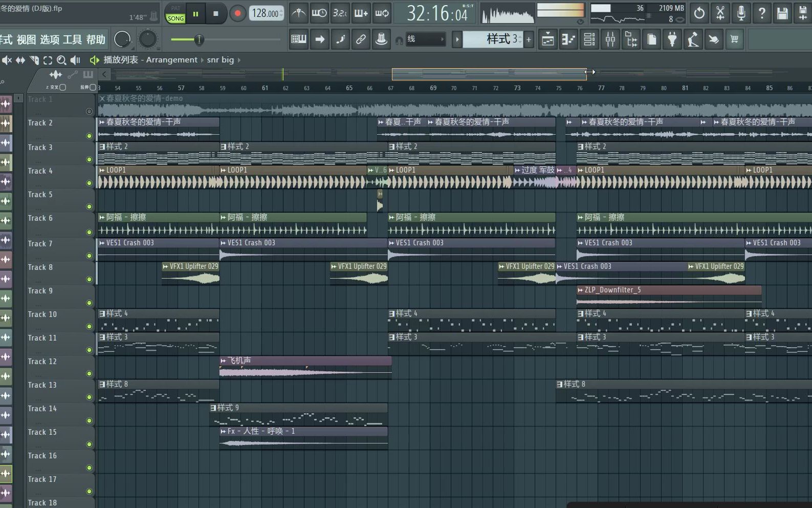The image size is (812, 508).
Task: Open the 选项 menu
Action: 50,39
